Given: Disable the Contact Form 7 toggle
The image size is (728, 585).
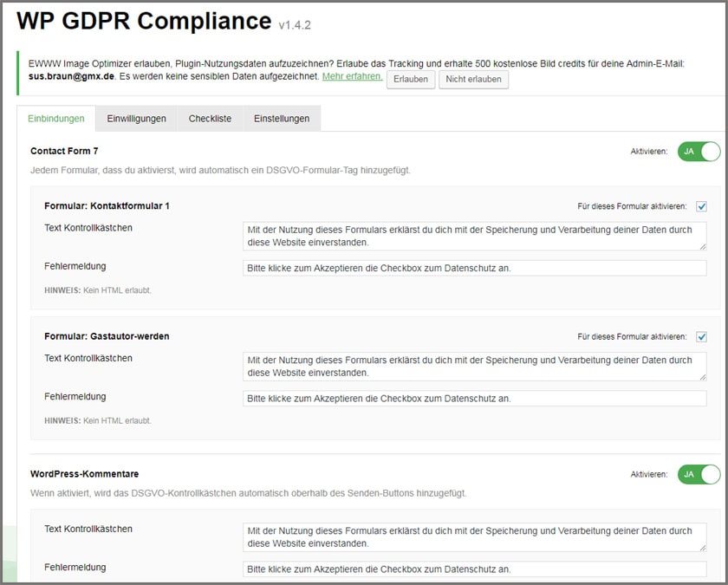Looking at the screenshot, I should 699,152.
